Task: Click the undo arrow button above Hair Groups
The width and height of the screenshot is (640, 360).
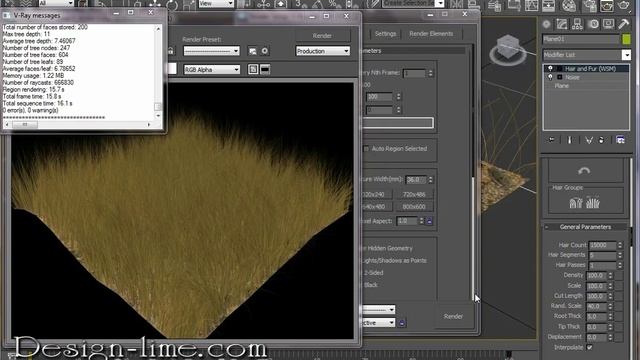Action: click(585, 171)
